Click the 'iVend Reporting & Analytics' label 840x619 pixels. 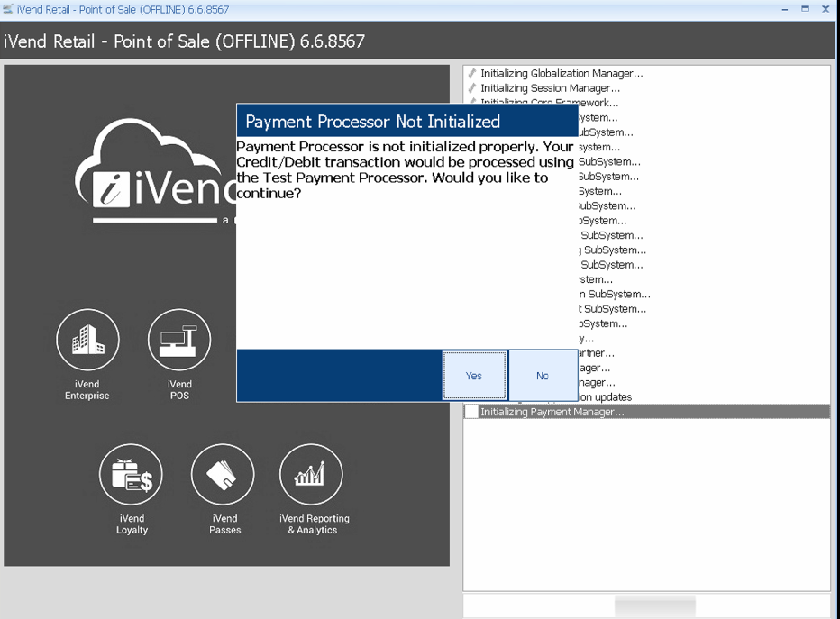coord(314,524)
